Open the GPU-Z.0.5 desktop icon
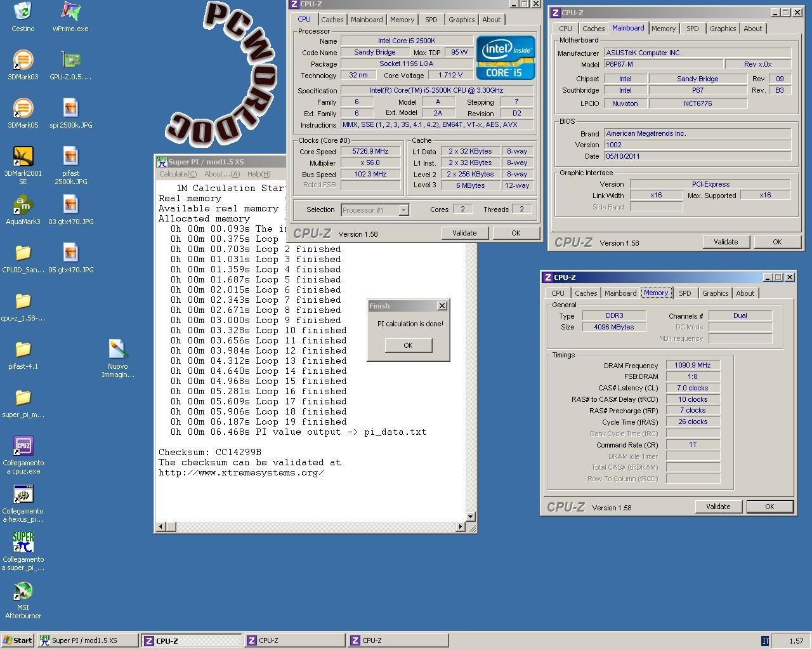 pos(70,65)
